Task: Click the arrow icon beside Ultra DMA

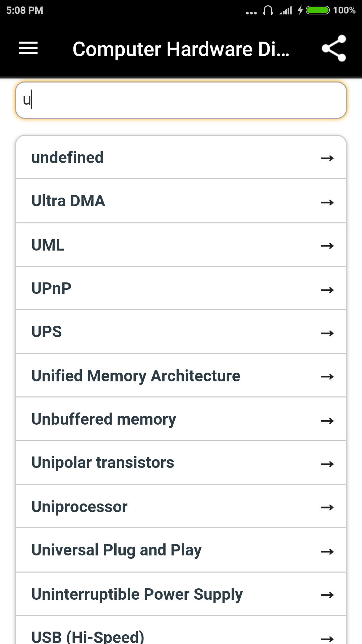Action: click(327, 202)
